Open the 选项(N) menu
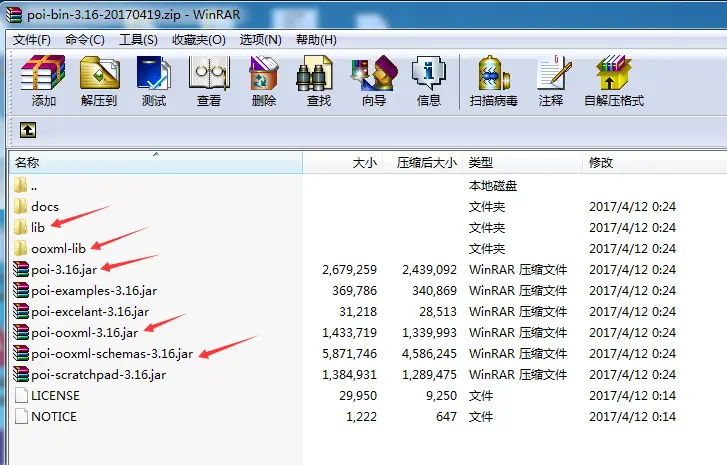Screen dimensions: 727x465 (x=261, y=40)
